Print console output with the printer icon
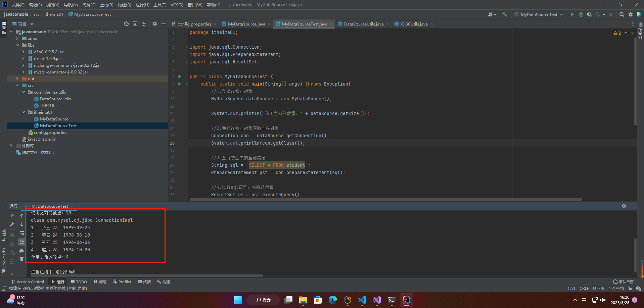Screen dimensions: 644x308 22,251
